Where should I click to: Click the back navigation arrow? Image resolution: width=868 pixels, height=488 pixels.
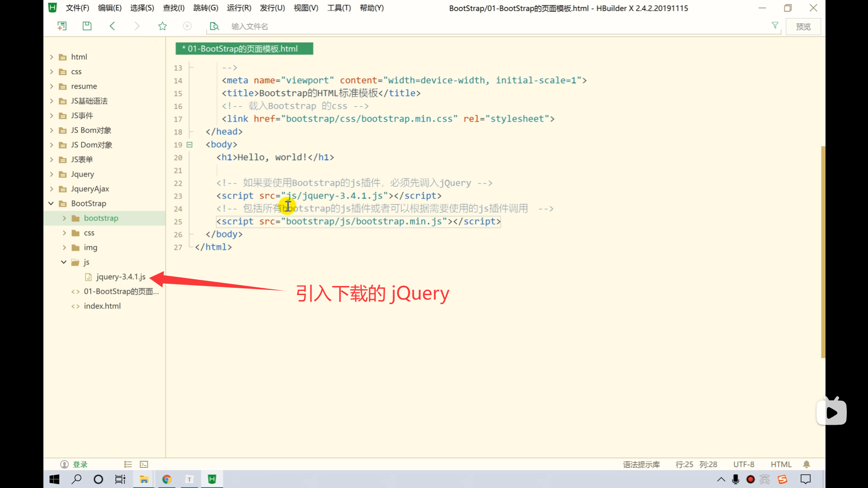pos(112,26)
